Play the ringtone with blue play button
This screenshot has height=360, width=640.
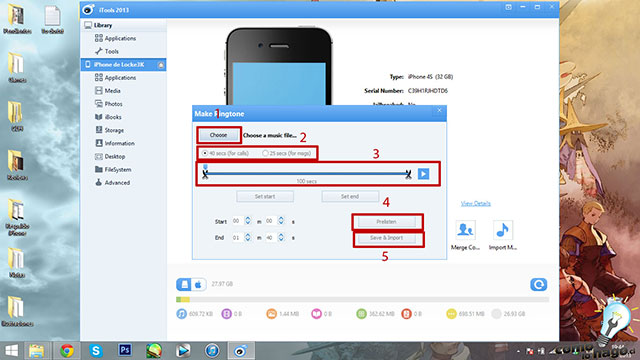click(423, 174)
